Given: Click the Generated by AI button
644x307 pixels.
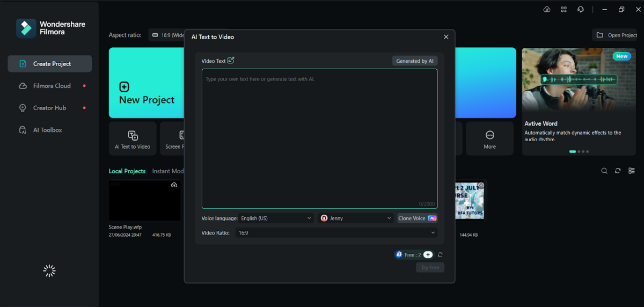Looking at the screenshot, I should 414,61.
